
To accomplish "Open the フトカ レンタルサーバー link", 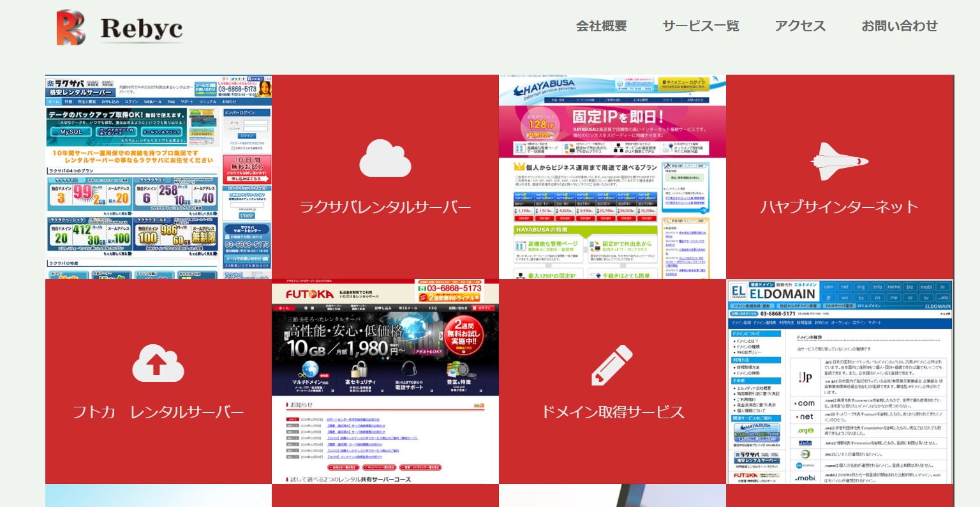I will click(158, 412).
